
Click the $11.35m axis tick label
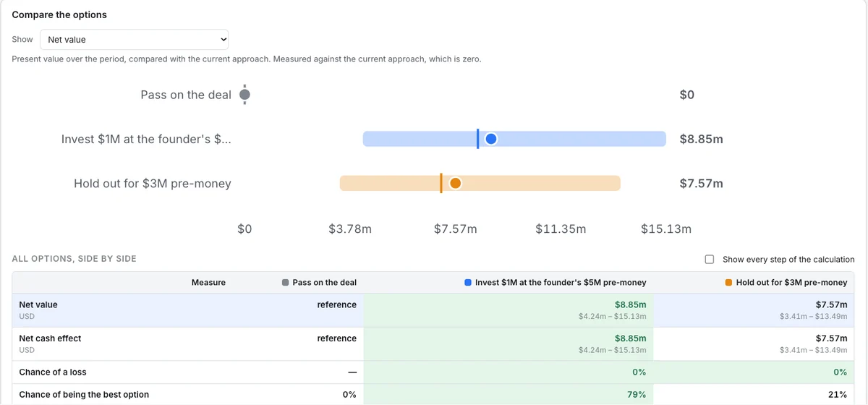pos(561,229)
